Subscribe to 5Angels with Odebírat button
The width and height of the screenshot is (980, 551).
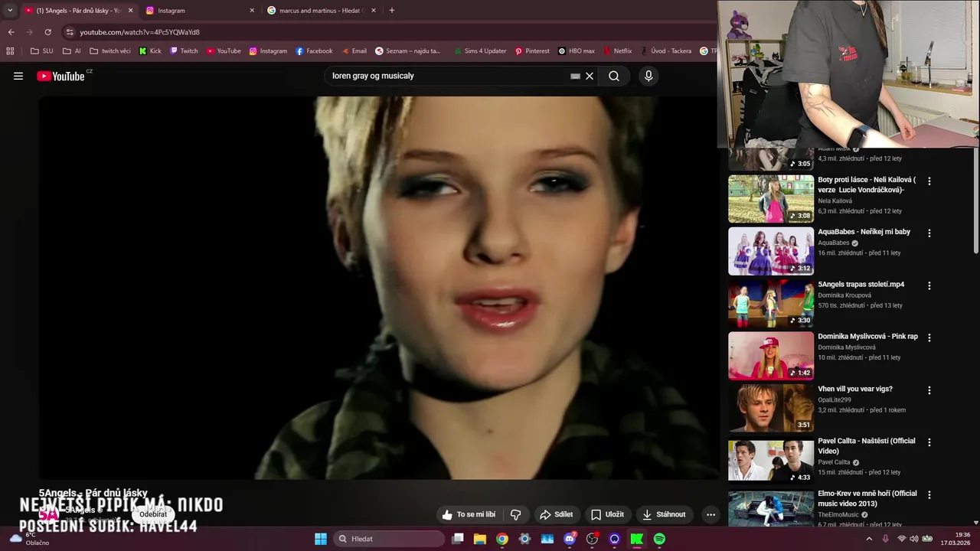[x=153, y=514]
